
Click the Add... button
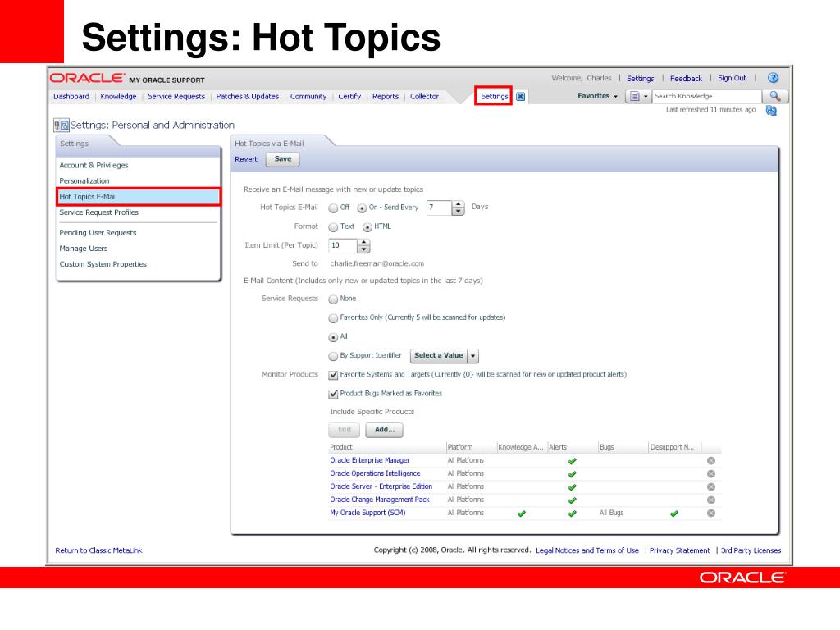pyautogui.click(x=385, y=430)
